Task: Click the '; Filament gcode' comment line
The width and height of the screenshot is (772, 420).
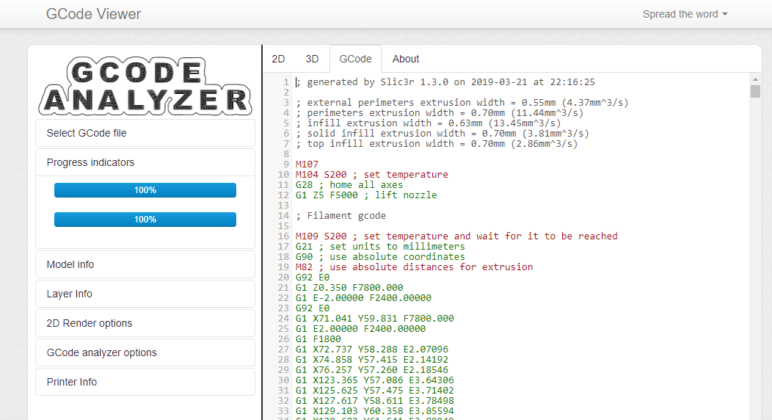Action: point(341,216)
